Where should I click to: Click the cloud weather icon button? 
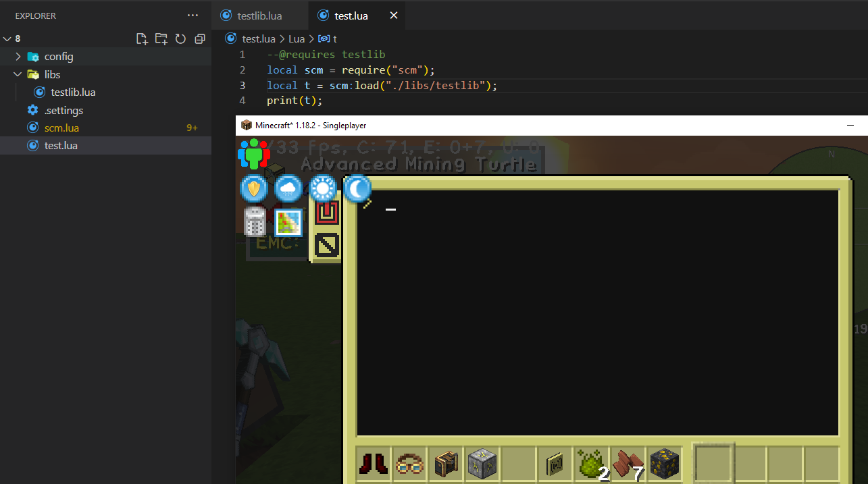tap(288, 189)
